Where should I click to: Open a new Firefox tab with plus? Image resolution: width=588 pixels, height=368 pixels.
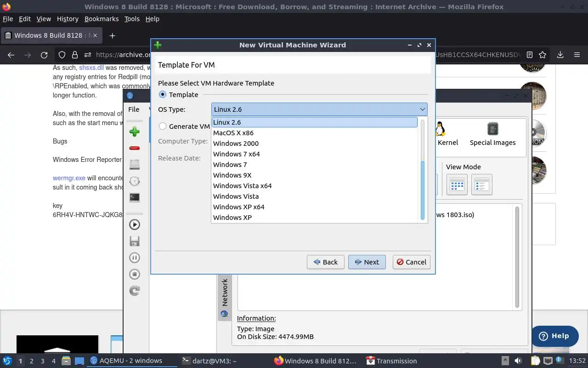tap(112, 35)
